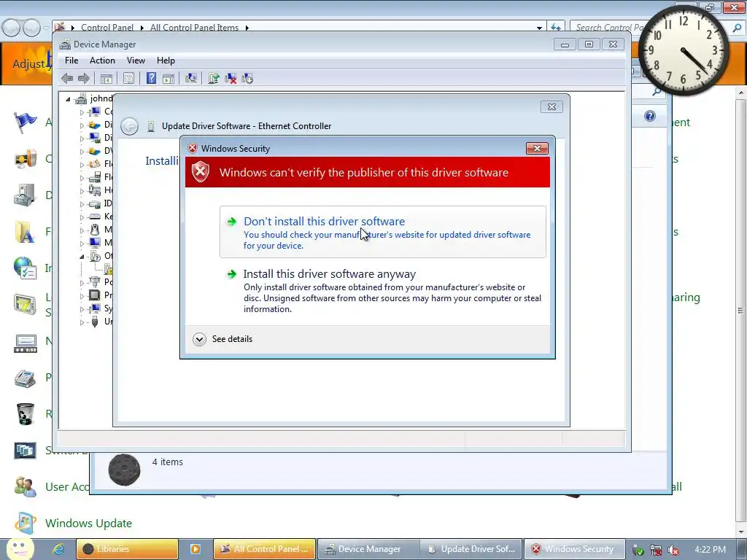Screen dimensions: 747x560
Task: Expand the Computer category arrow in tree
Action: (82, 112)
